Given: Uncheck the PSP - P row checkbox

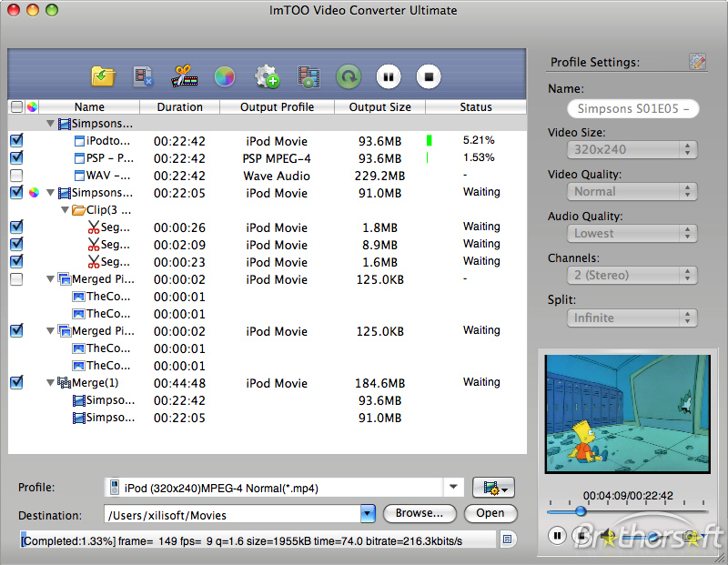Looking at the screenshot, I should 16,157.
